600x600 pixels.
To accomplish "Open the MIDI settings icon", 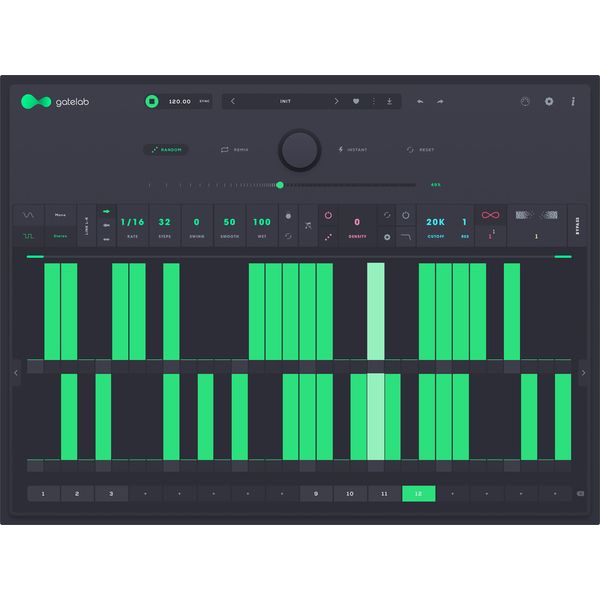I will pos(525,101).
